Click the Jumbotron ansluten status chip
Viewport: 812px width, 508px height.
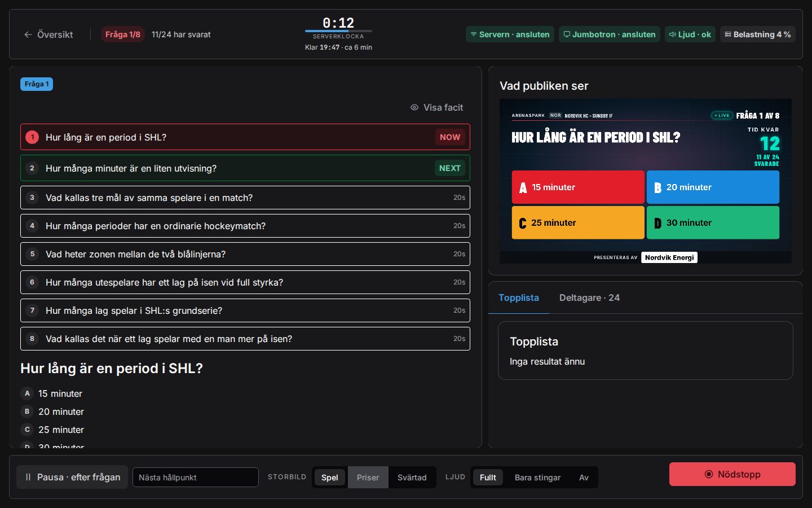(x=610, y=34)
